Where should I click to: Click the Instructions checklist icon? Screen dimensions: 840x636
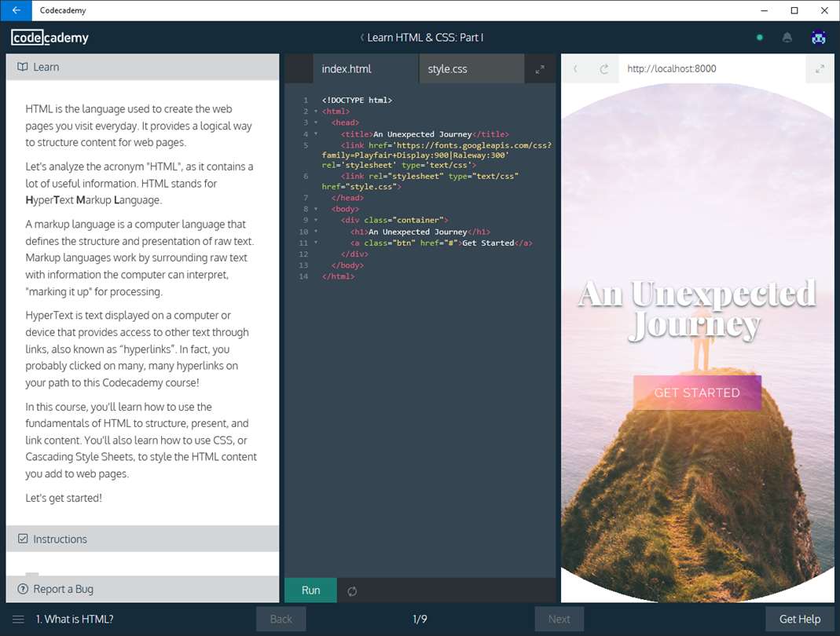pyautogui.click(x=23, y=539)
